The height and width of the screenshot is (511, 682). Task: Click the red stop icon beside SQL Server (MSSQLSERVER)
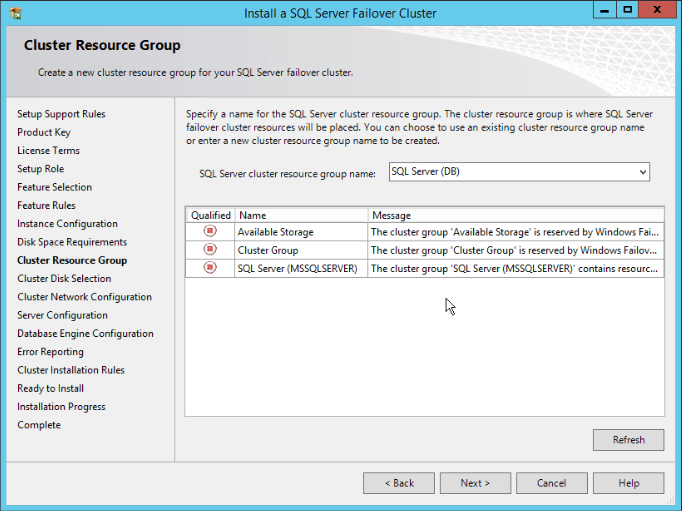point(210,268)
